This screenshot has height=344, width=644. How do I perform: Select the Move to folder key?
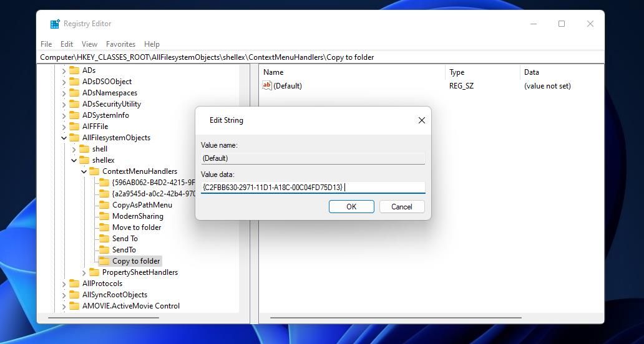(x=137, y=227)
